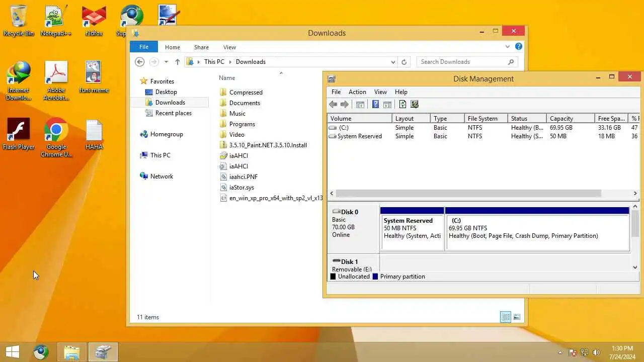Click Primary partition blue legend swatch

click(x=375, y=277)
